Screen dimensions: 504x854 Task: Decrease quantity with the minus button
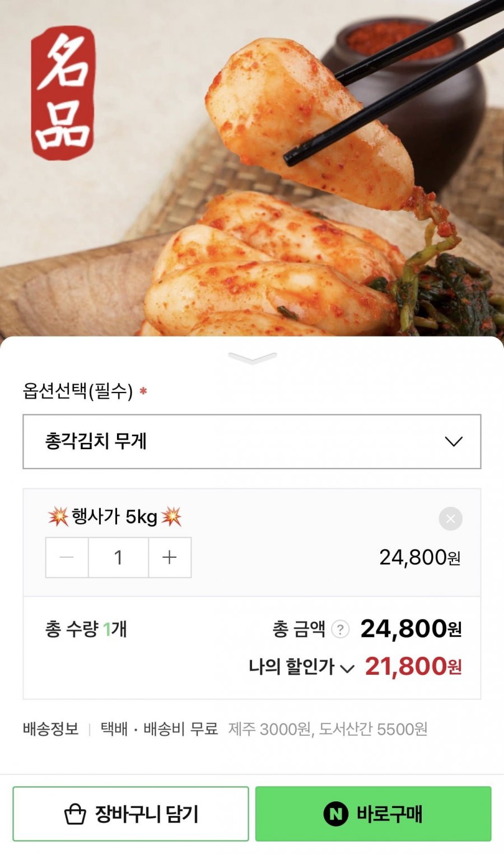pos(67,557)
